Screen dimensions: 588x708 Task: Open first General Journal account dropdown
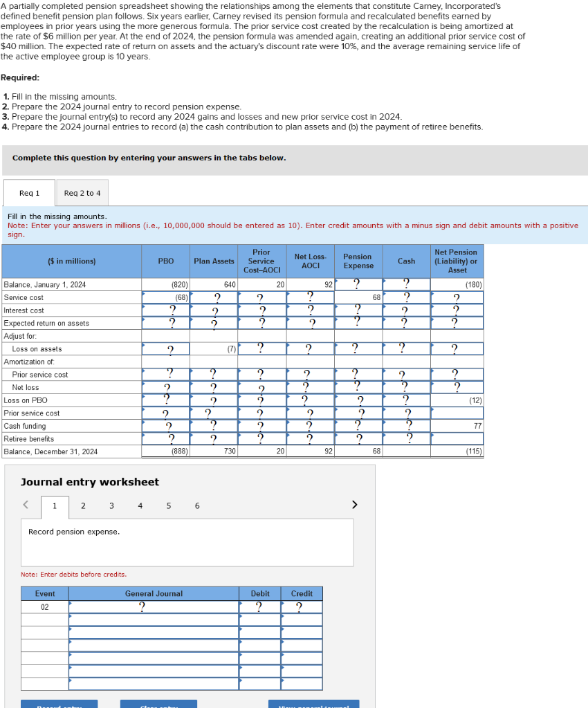pyautogui.click(x=154, y=607)
